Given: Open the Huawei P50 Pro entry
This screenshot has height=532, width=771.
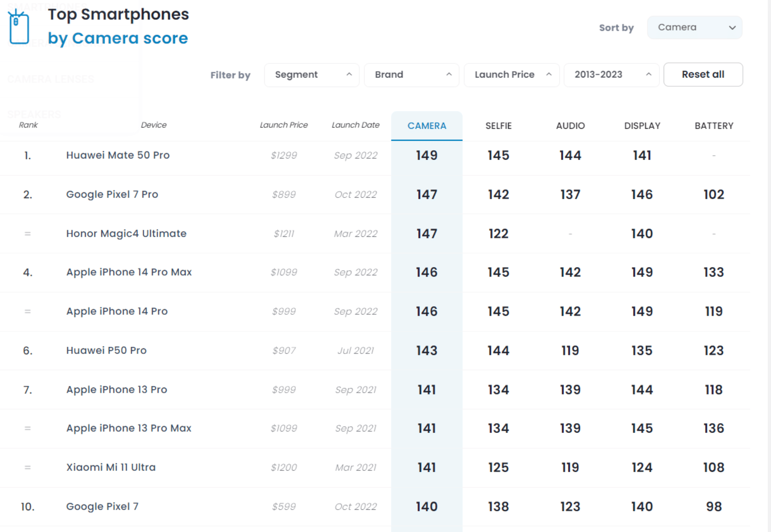Looking at the screenshot, I should pos(106,351).
